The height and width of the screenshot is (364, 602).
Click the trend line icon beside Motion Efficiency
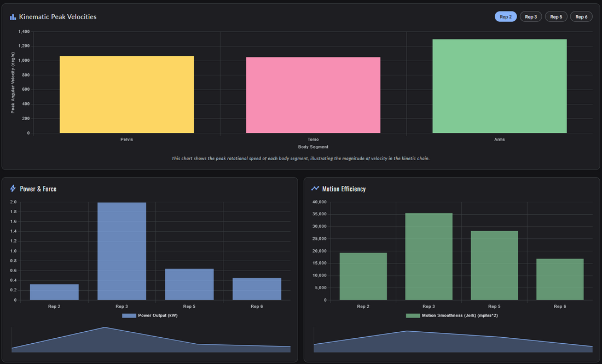[x=315, y=189]
